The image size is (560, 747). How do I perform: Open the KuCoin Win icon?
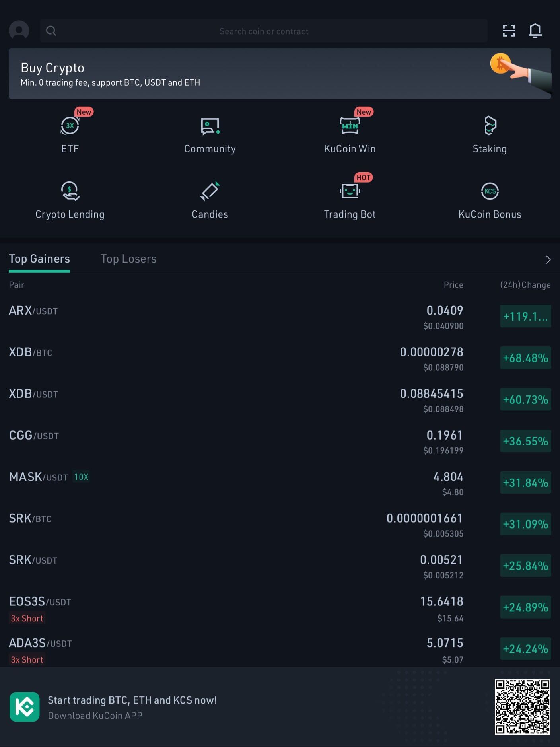[350, 126]
